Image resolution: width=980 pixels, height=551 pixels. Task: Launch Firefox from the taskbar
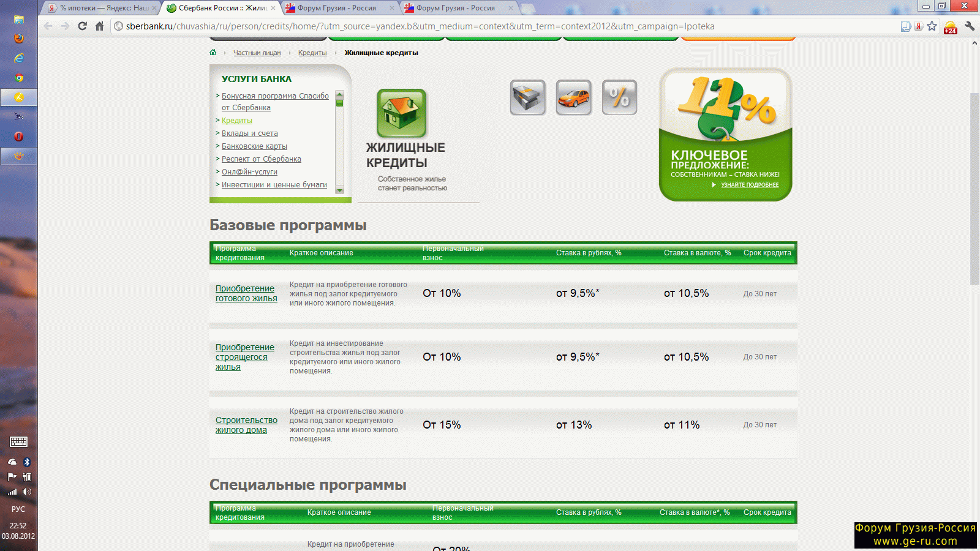[x=19, y=39]
